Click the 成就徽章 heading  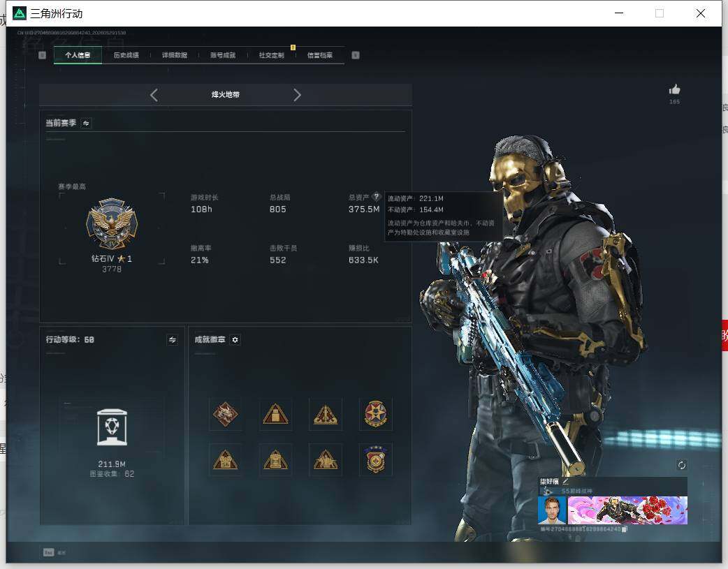210,340
